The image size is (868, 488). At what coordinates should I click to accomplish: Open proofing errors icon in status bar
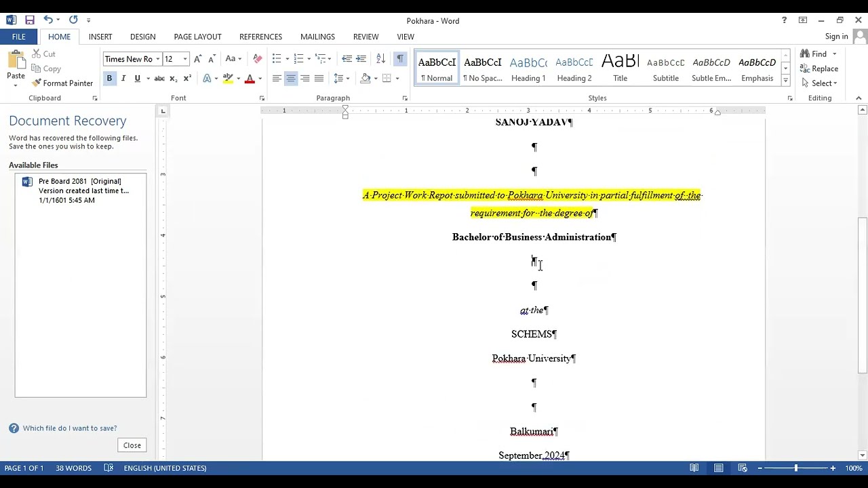[108, 468]
